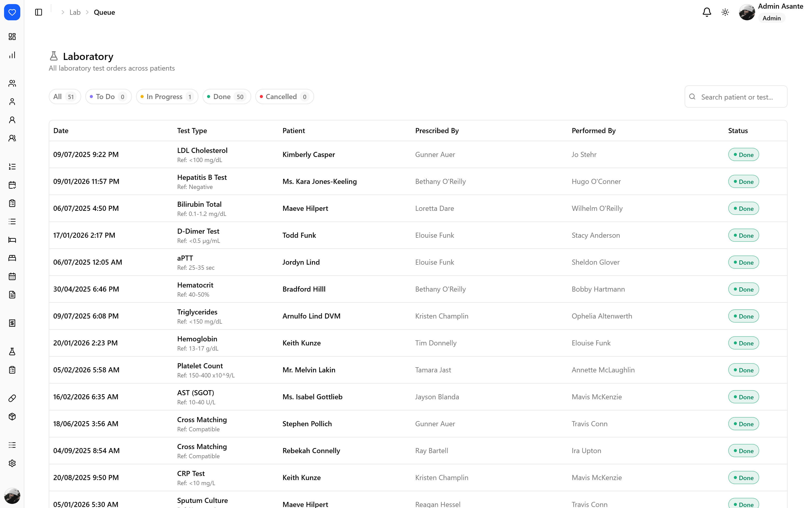Click Done badge for Jordyn Lind row
The image size is (812, 508).
pyautogui.click(x=743, y=262)
